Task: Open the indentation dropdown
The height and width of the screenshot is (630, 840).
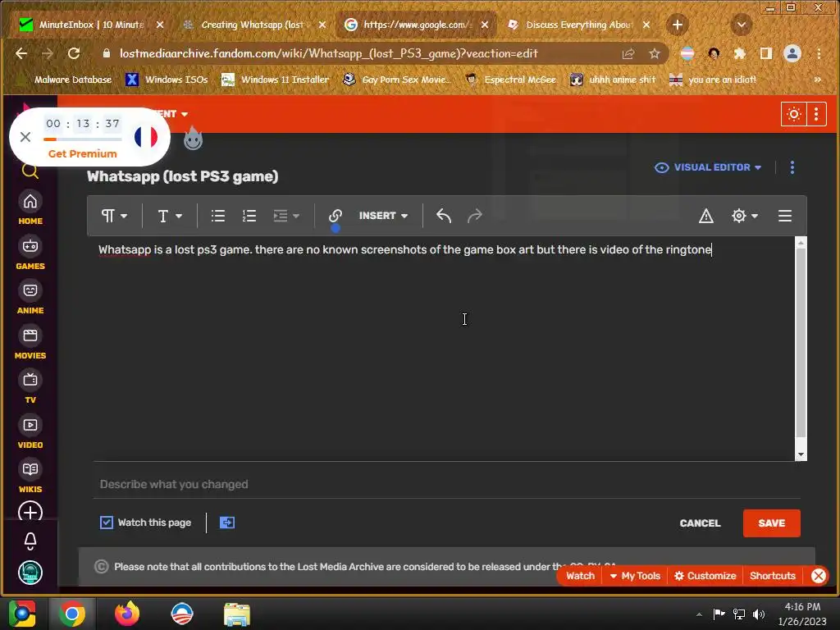Action: pyautogui.click(x=286, y=216)
